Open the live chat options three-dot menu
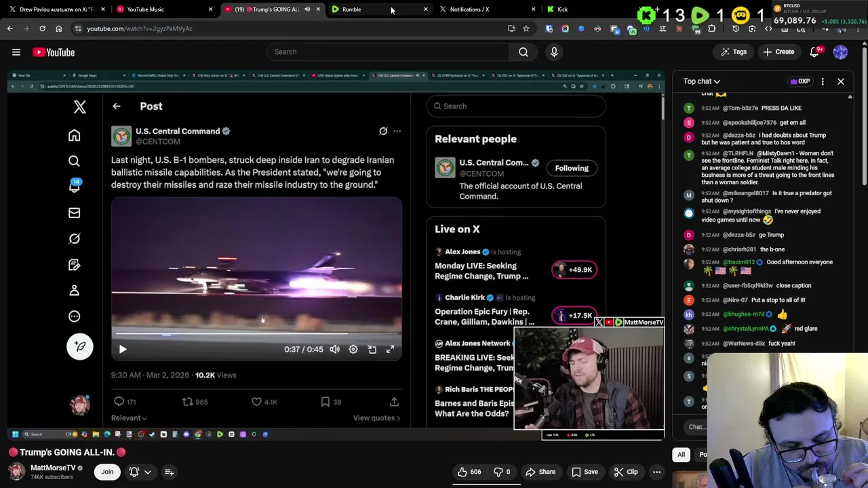868x488 pixels. pos(823,81)
